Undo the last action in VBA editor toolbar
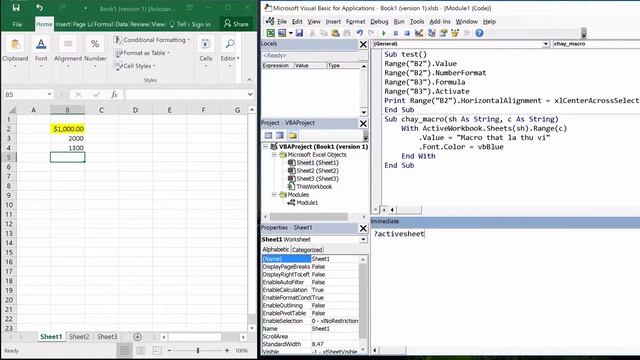The width and height of the screenshot is (640, 360). click(359, 33)
